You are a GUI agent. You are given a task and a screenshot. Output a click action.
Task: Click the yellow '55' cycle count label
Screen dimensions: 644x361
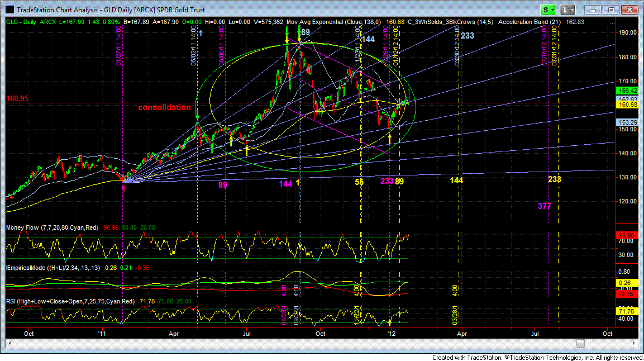pos(359,182)
